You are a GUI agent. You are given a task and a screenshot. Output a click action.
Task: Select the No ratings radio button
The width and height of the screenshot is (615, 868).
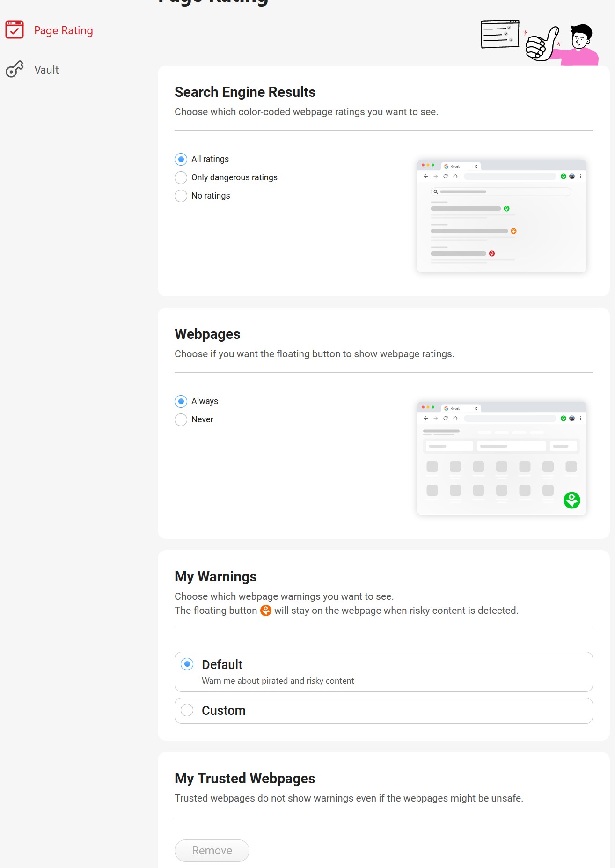(x=181, y=196)
